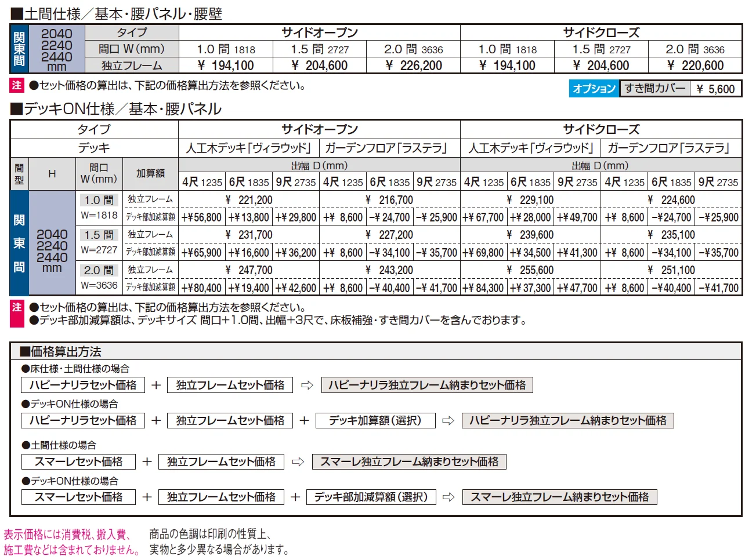
Task: Select the すき間カバー option box
Action: tap(655, 88)
